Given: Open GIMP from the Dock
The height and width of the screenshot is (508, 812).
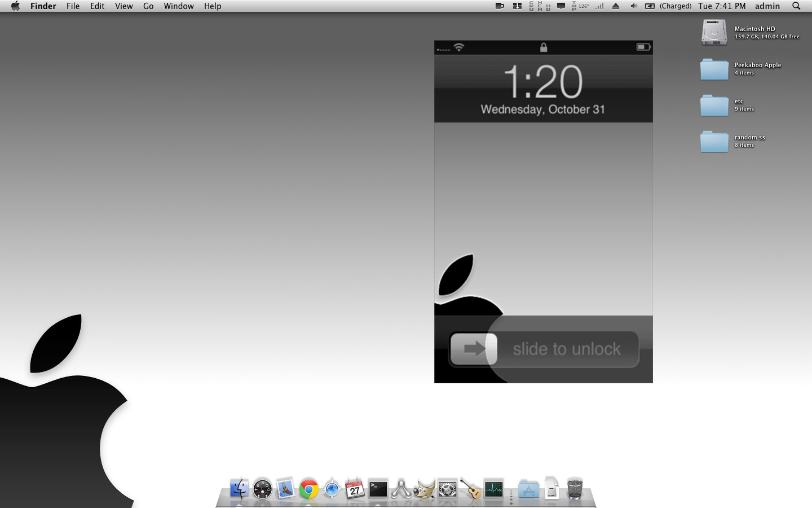Looking at the screenshot, I should coord(424,489).
